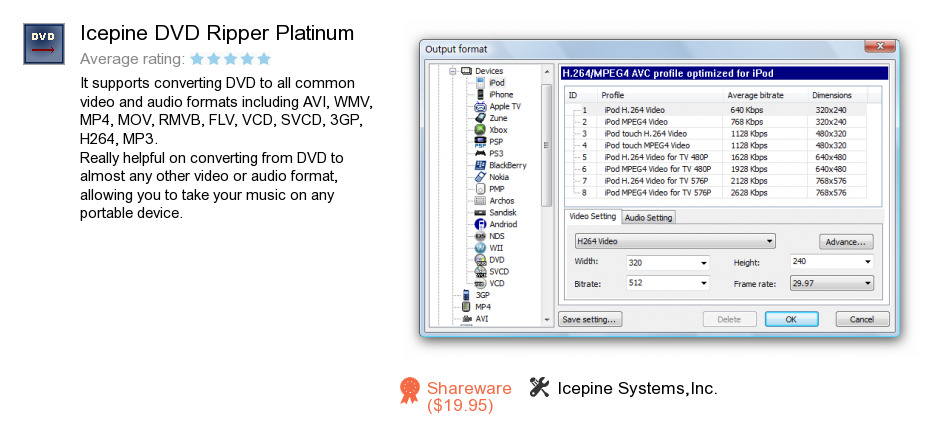Click the tree scroll down arrow
This screenshot has height=441, width=940.
pyautogui.click(x=546, y=320)
